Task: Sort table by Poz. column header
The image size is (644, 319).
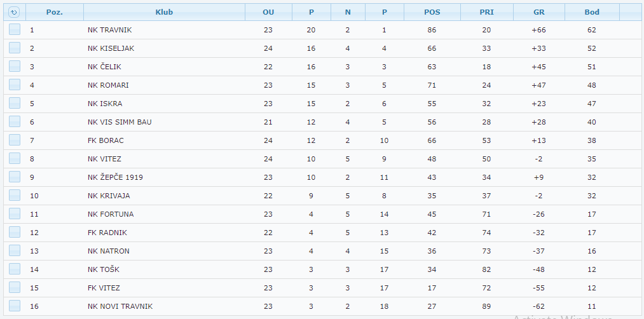Action: (x=55, y=12)
